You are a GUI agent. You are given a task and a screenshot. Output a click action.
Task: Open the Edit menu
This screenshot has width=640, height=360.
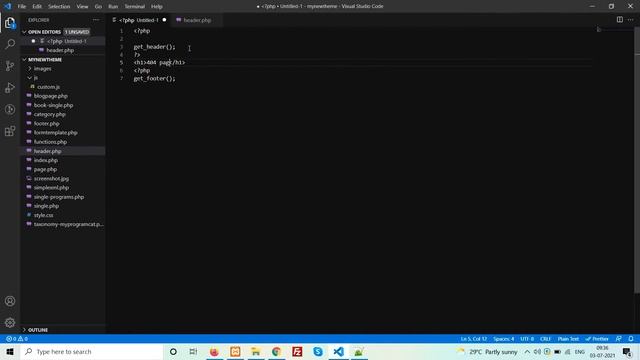point(37,7)
